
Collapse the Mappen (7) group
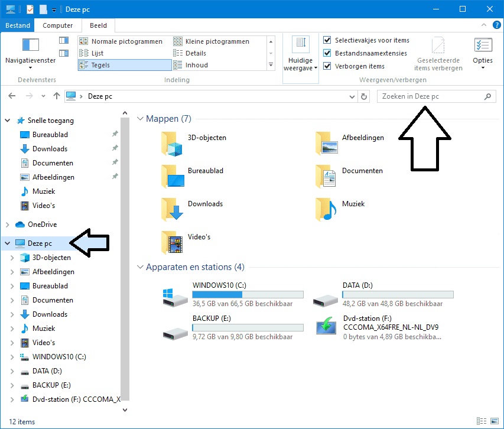(x=140, y=119)
